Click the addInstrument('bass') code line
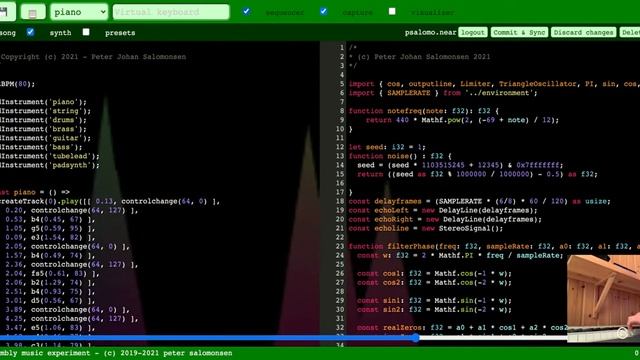The width and height of the screenshot is (640, 360). pyautogui.click(x=41, y=147)
